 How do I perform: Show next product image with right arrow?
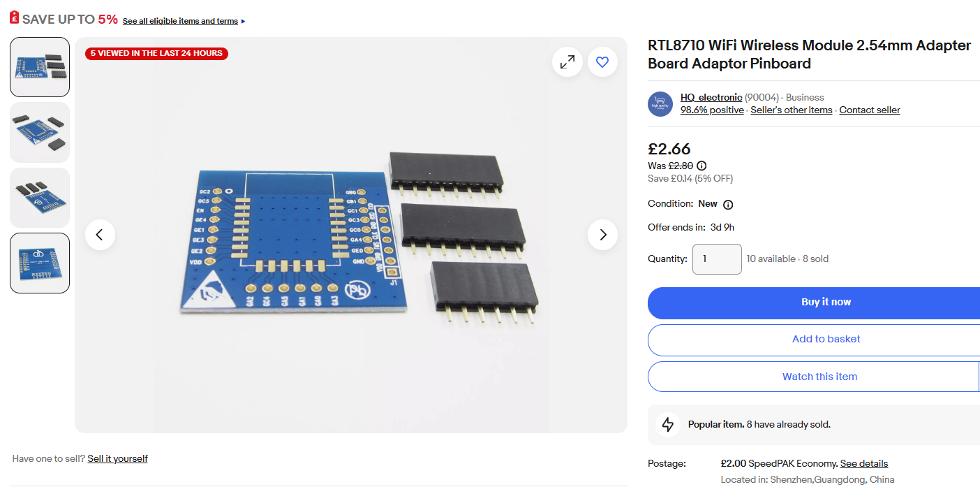coord(603,235)
